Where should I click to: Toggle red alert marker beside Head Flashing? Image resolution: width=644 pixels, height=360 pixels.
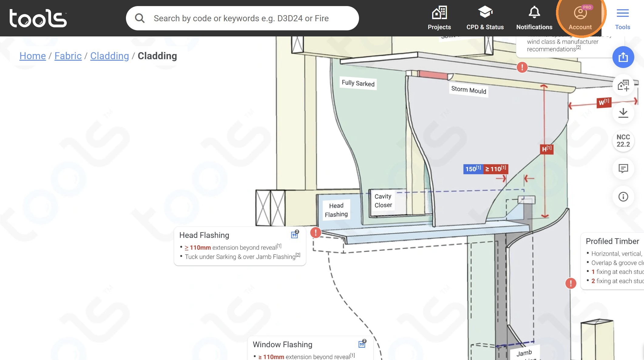click(x=316, y=233)
